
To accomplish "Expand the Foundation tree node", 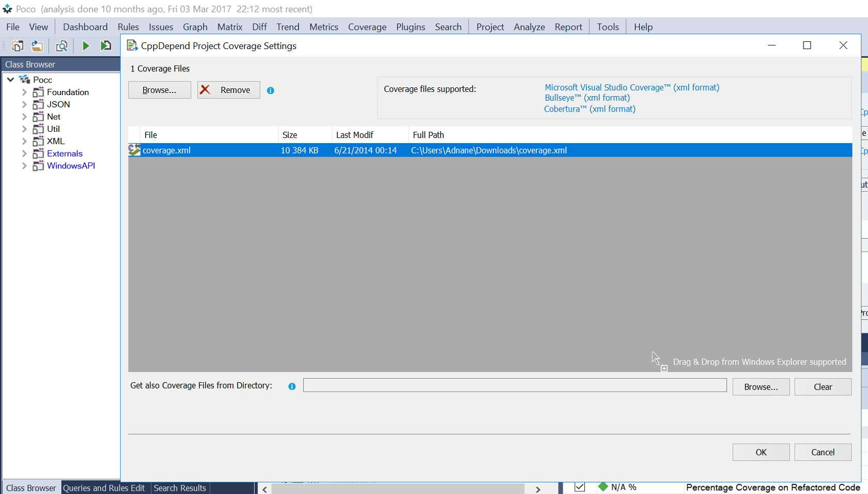I will click(24, 92).
